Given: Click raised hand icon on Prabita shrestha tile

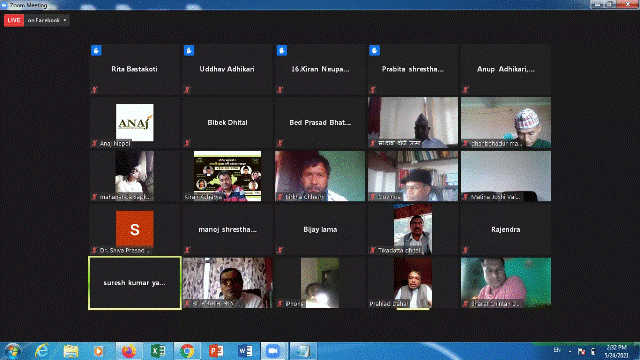Looking at the screenshot, I should point(375,51).
